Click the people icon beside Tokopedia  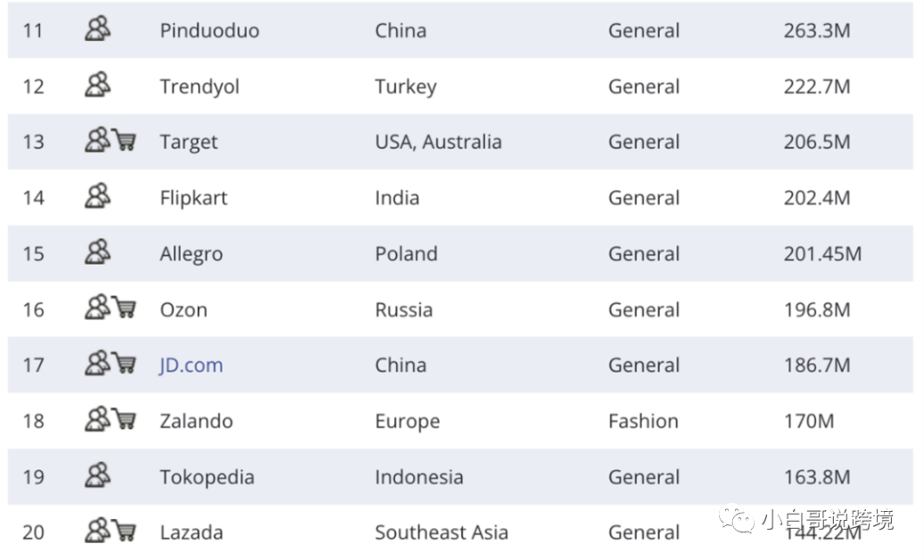tap(97, 476)
